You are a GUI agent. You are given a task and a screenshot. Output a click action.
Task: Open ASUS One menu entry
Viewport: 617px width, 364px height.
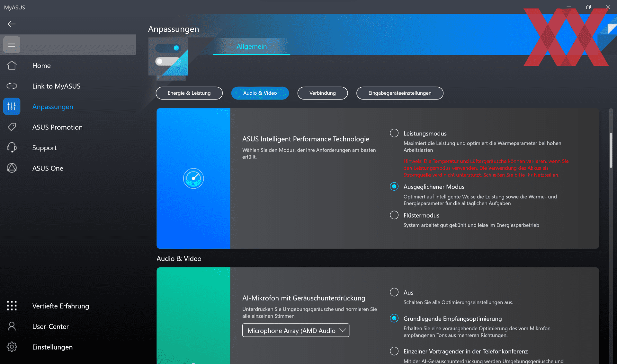(x=48, y=168)
